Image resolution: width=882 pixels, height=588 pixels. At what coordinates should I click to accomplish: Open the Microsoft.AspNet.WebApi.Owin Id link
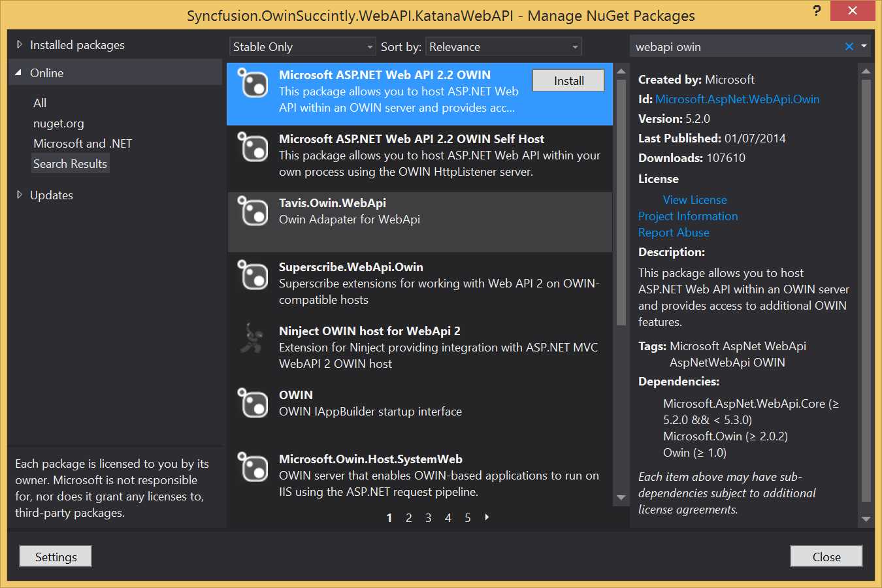pos(738,99)
